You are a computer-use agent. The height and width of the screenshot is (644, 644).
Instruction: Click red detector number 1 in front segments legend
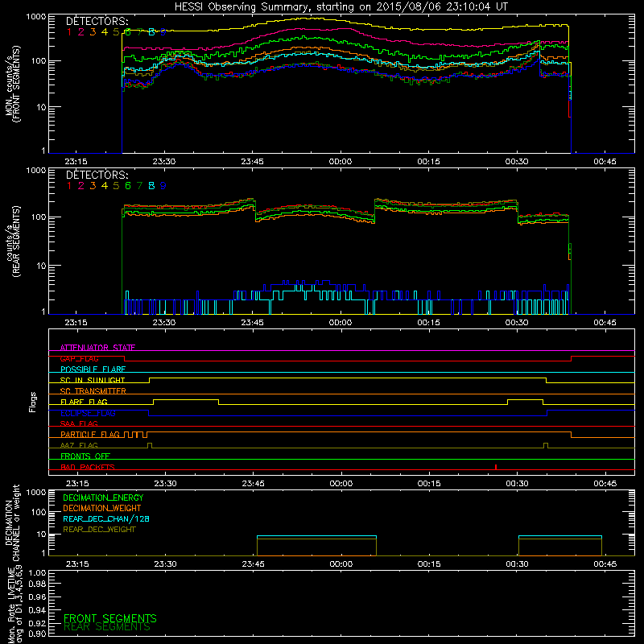tap(69, 32)
